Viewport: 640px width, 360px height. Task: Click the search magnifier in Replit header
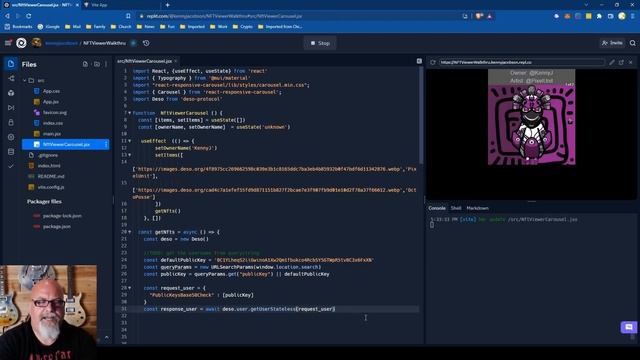[633, 43]
